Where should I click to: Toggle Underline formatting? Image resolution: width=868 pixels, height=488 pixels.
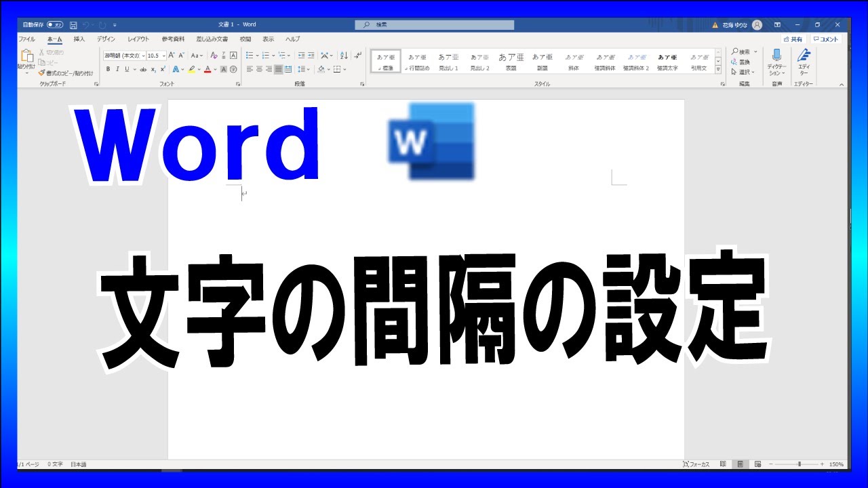(x=126, y=69)
